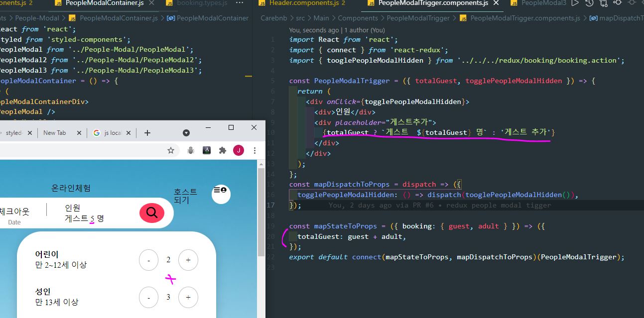Image resolution: width=644 pixels, height=318 pixels.
Task: Open more actions ellipsis in left editor group
Action: tap(240, 3)
